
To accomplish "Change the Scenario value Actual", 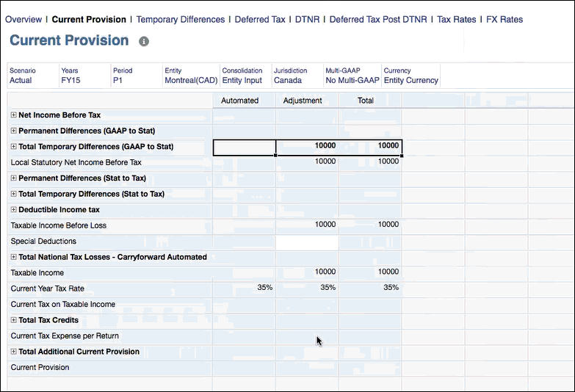I will pyautogui.click(x=21, y=80).
